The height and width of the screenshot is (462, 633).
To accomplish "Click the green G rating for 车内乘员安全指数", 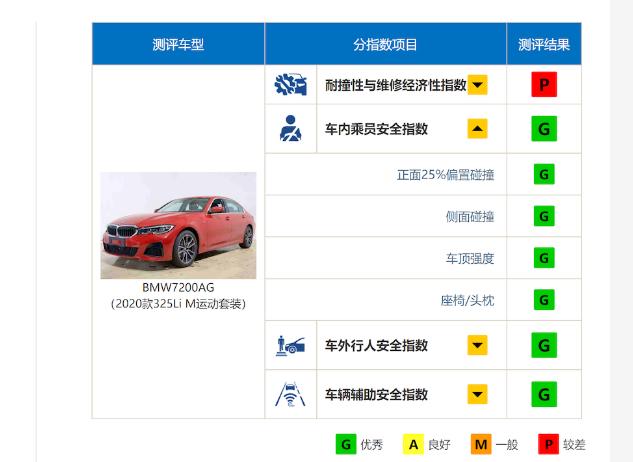I will (x=544, y=129).
